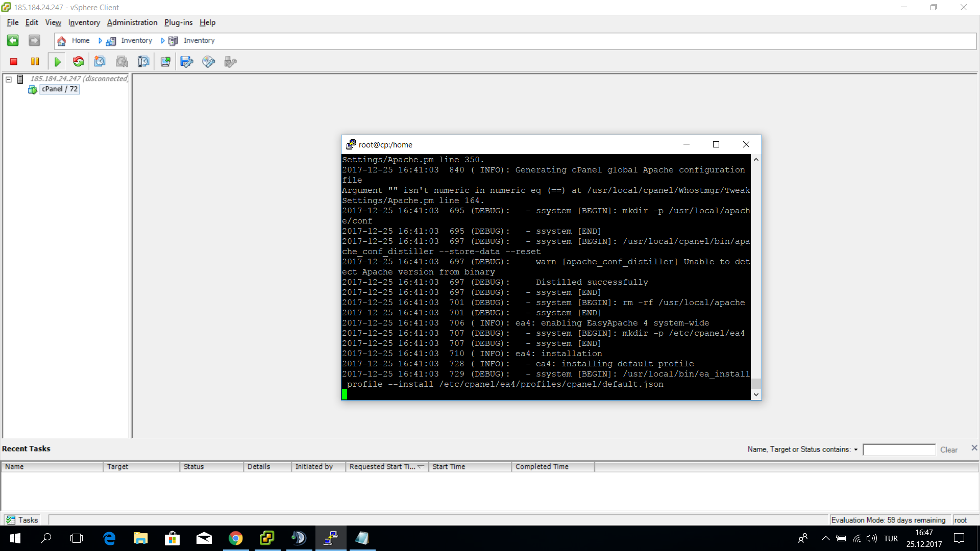Sort tasks by the Name column header

(52, 467)
